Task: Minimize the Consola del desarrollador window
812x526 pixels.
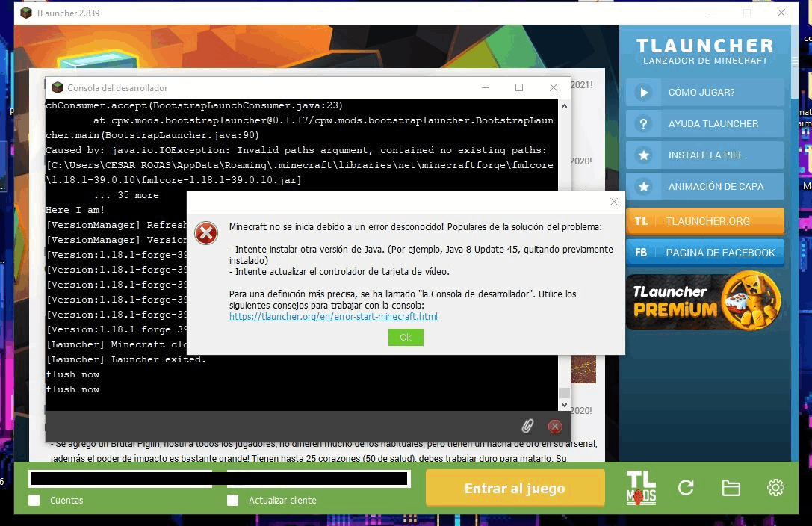Action: (x=486, y=87)
